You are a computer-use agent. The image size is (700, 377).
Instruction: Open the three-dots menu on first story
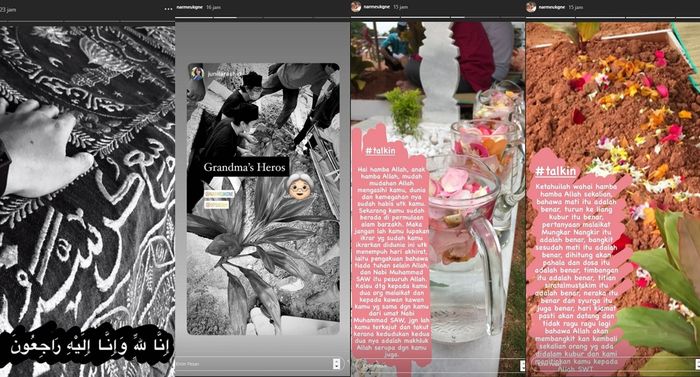168,9
